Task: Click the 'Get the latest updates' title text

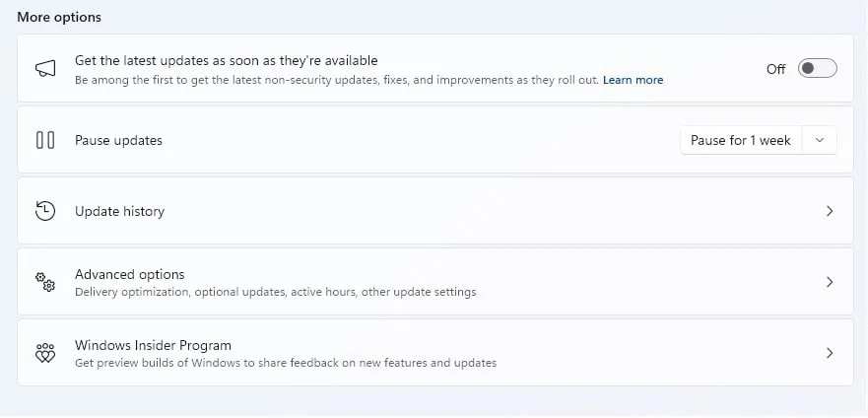Action: pyautogui.click(x=226, y=60)
